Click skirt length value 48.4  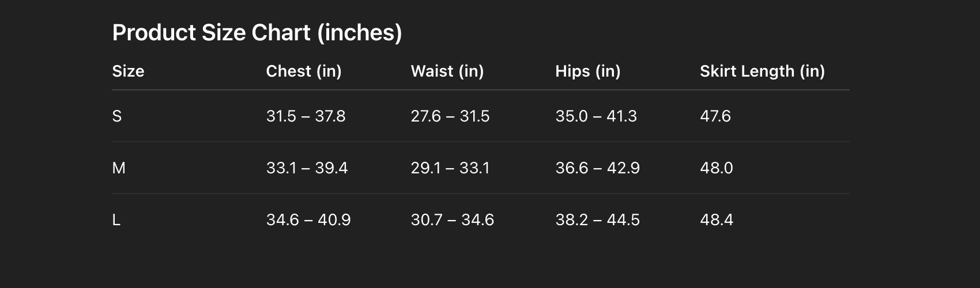[x=717, y=220]
